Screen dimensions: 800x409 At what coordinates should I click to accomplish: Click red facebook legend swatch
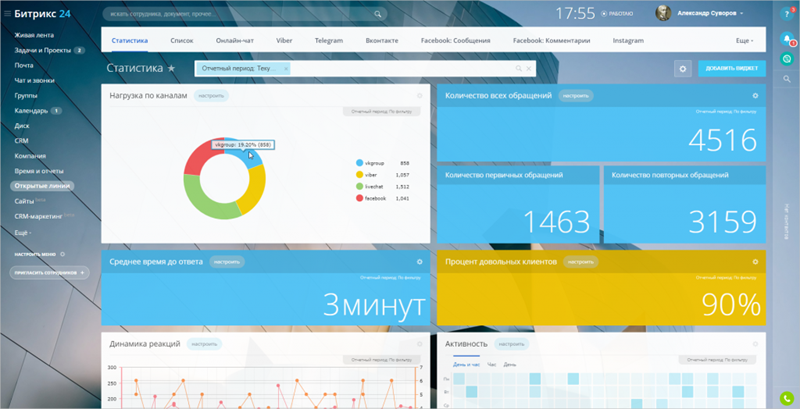[359, 198]
